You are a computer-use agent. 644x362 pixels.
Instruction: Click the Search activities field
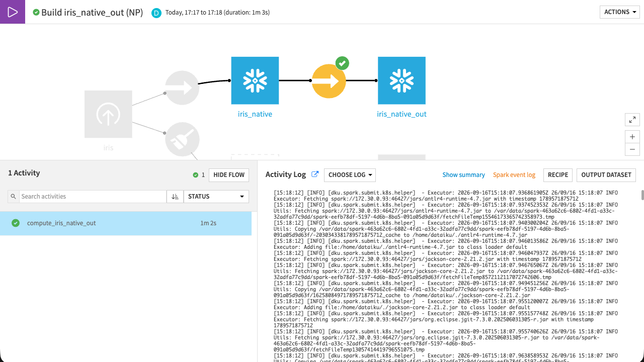coord(93,197)
